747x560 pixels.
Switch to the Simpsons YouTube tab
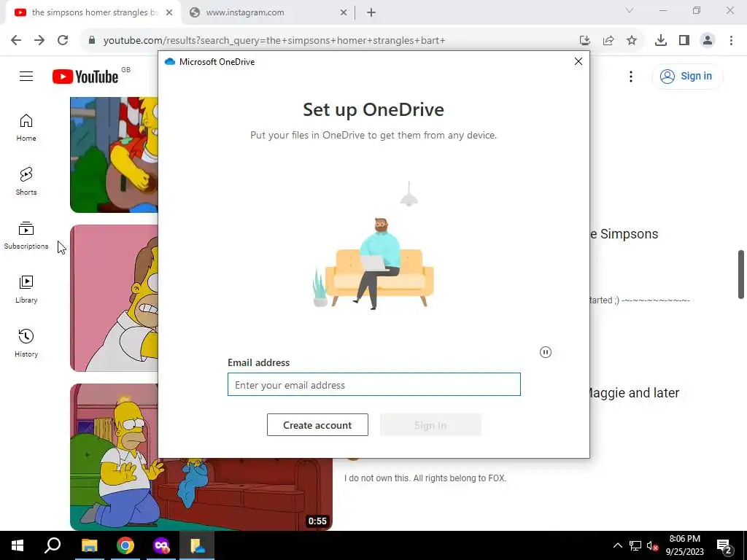coord(93,13)
